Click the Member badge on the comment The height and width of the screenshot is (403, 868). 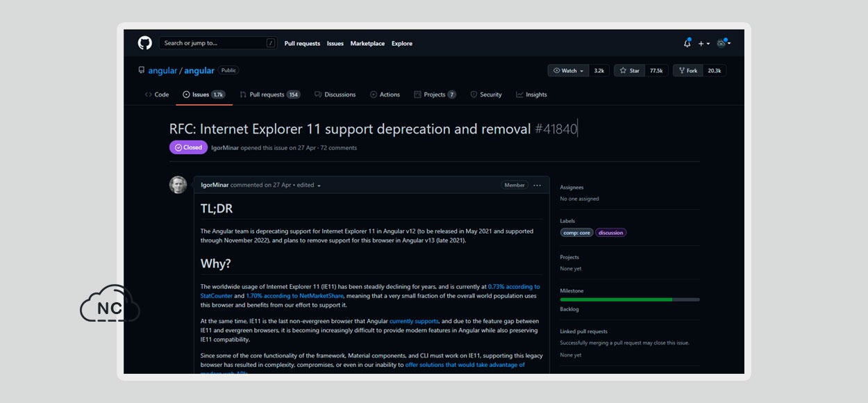click(515, 186)
